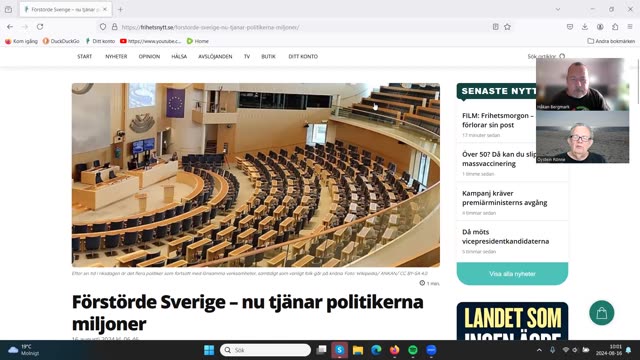Open the LANDET SOM banner ad

pos(512,321)
